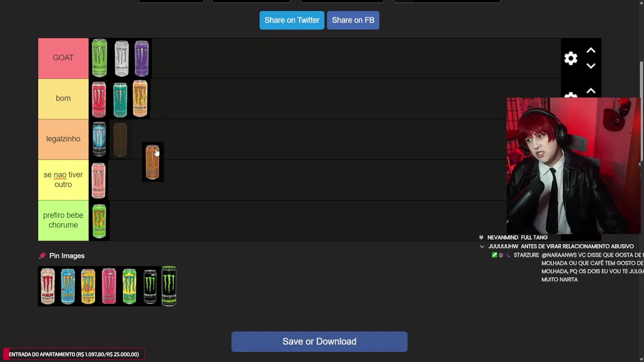The width and height of the screenshot is (644, 362).
Task: Move the GOAT tier up with arrow
Action: [591, 51]
